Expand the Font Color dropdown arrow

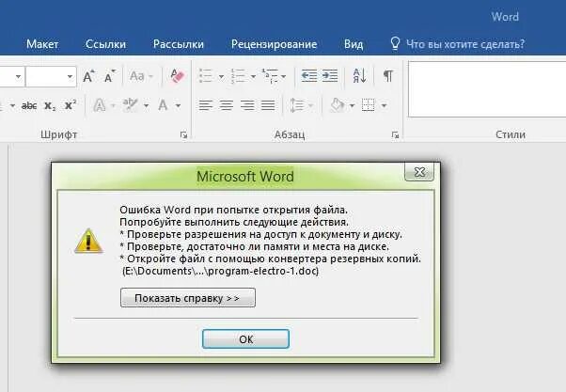178,106
